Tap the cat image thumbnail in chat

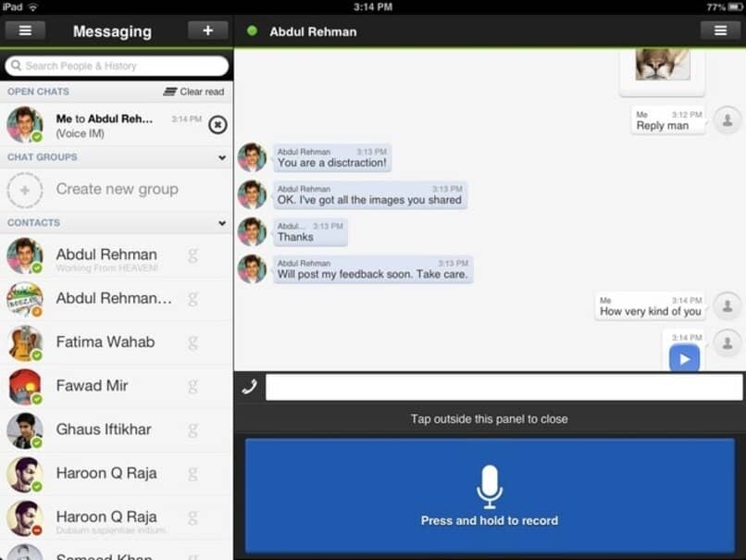point(662,65)
